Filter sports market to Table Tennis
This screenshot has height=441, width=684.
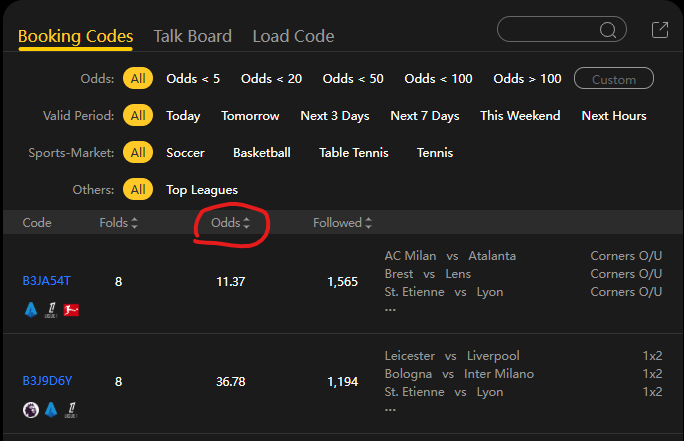(x=353, y=153)
